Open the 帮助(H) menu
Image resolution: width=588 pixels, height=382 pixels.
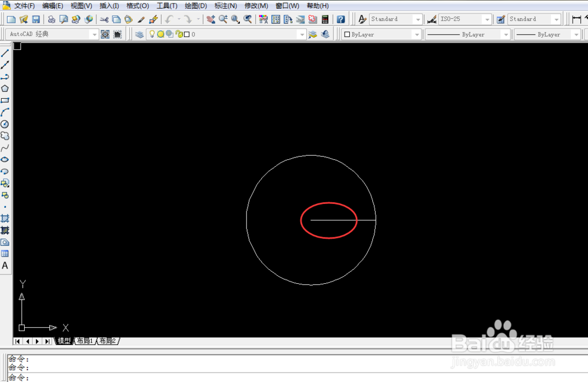pyautogui.click(x=318, y=6)
